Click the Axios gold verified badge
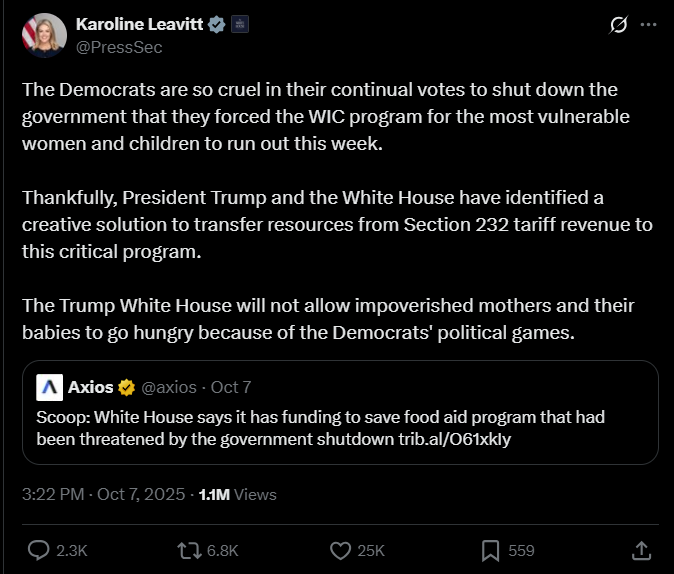This screenshot has height=574, width=674. tap(127, 387)
